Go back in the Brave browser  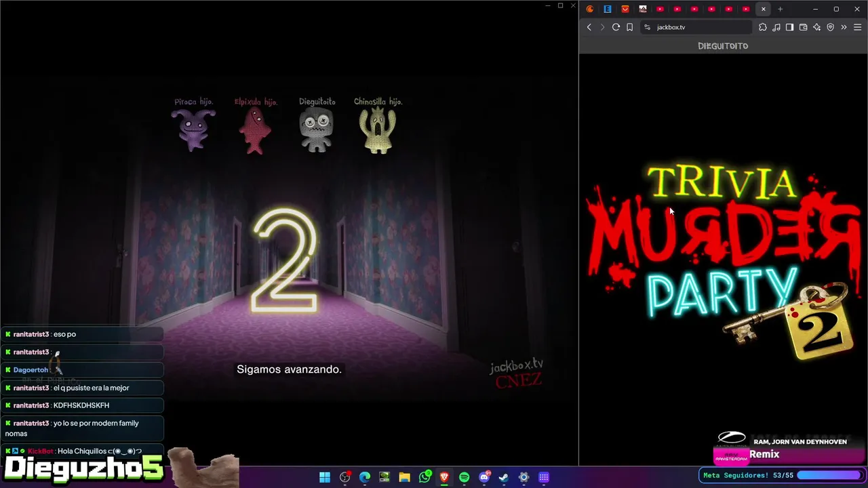point(589,27)
